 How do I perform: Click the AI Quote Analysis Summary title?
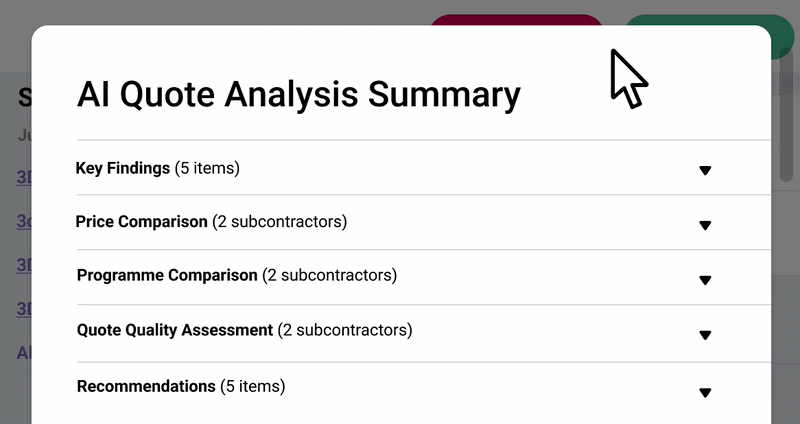(x=298, y=95)
